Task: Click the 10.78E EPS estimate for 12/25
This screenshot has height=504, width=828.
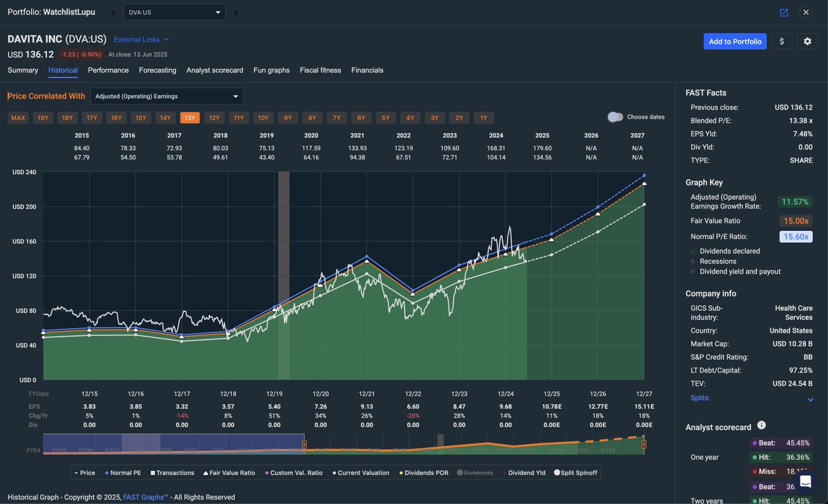Action: click(x=551, y=407)
